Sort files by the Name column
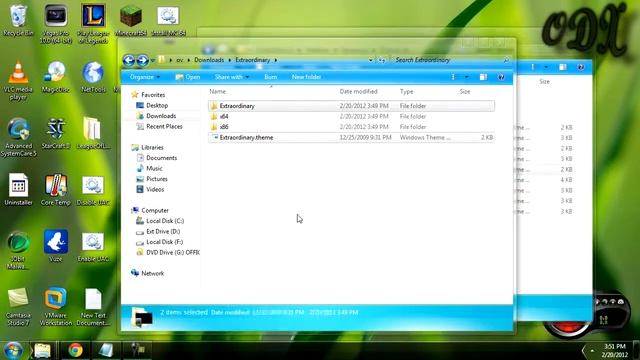 pos(218,91)
